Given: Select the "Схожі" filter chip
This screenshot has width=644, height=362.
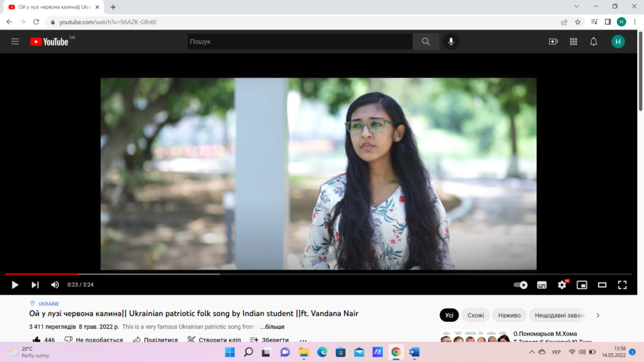Looking at the screenshot, I should pyautogui.click(x=475, y=315).
